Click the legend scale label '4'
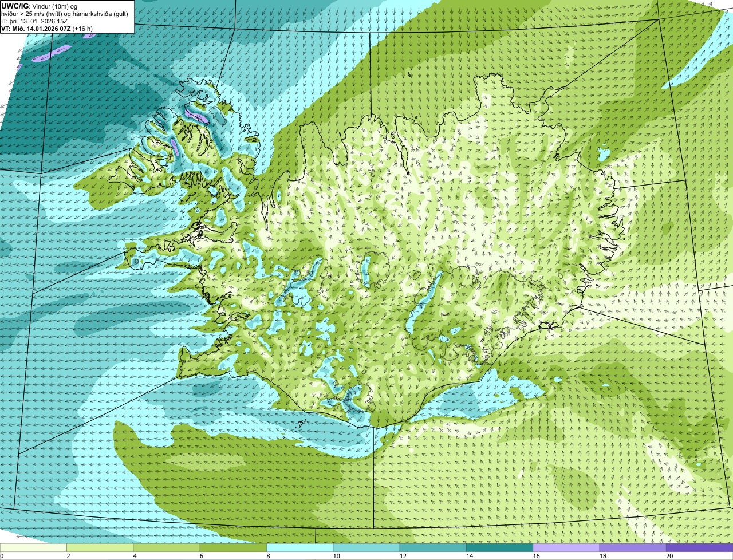733x560 pixels. pyautogui.click(x=135, y=556)
